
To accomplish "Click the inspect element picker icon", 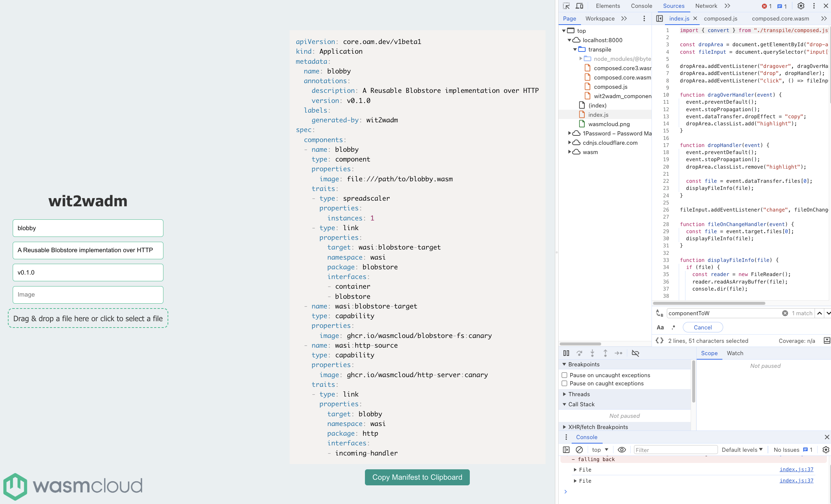I will pos(566,6).
